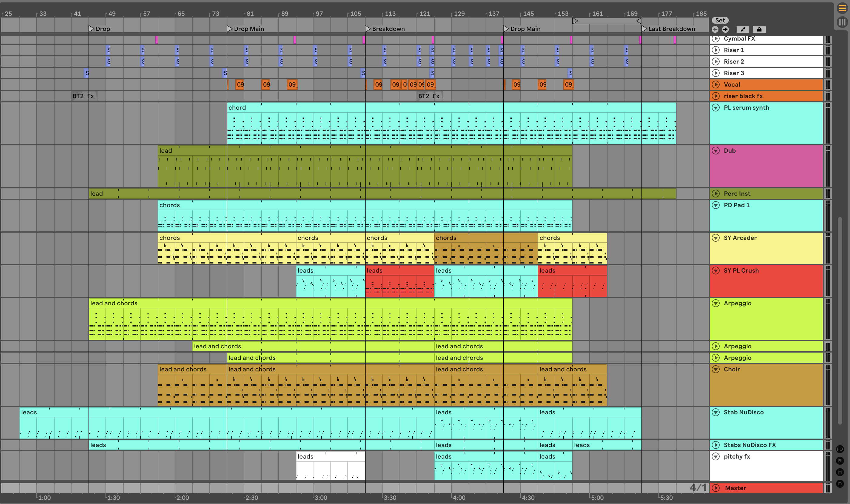Unfold the Perc Inst track

click(716, 194)
